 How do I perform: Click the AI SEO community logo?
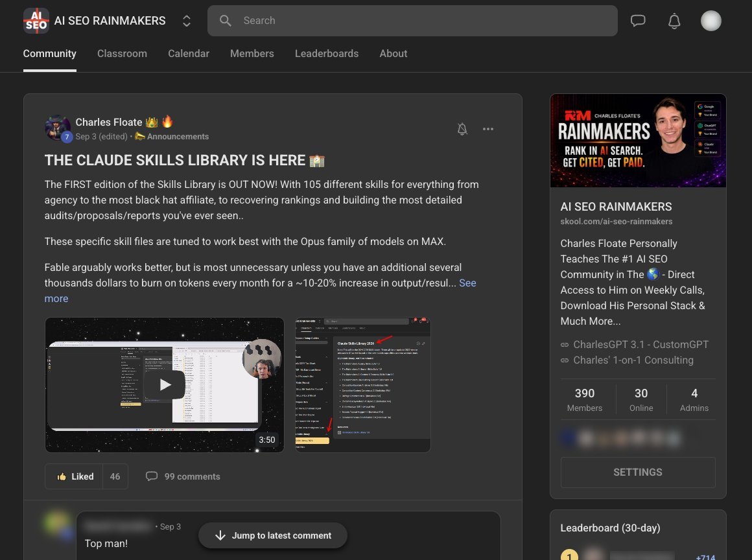pyautogui.click(x=36, y=21)
